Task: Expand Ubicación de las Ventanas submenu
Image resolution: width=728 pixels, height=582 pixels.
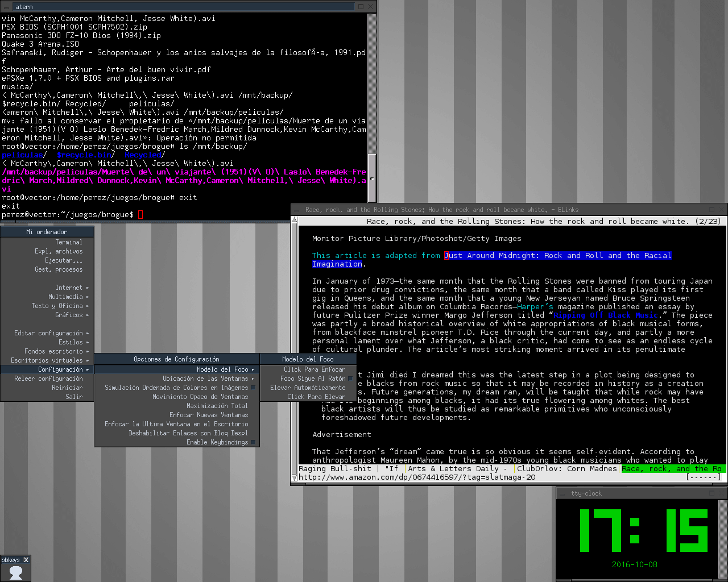Action: click(x=177, y=379)
